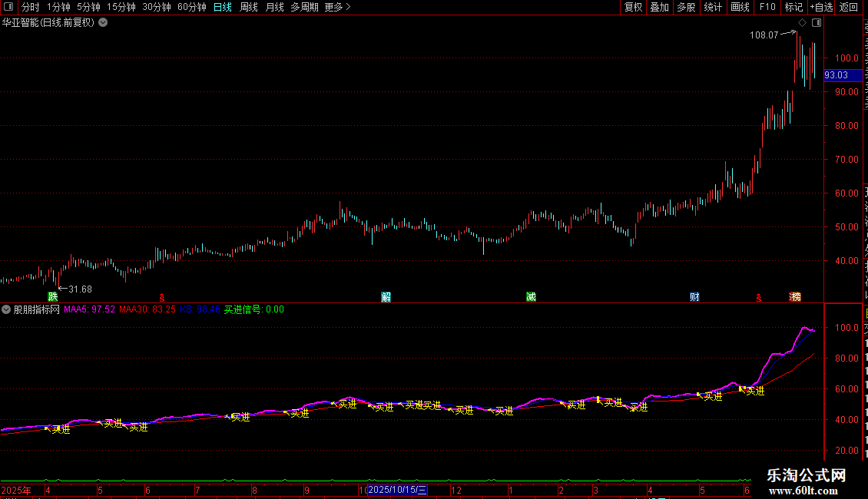Click the green 减 event marker
The width and height of the screenshot is (868, 499).
point(531,297)
